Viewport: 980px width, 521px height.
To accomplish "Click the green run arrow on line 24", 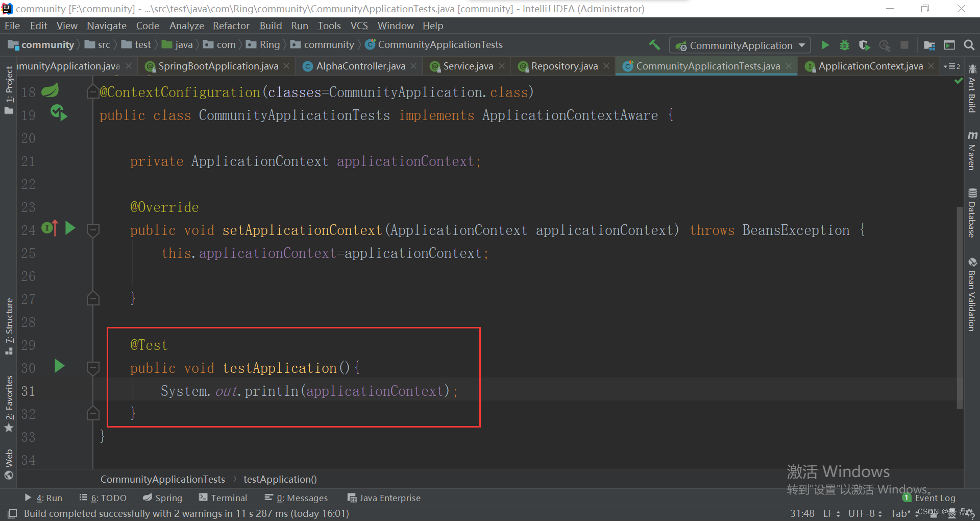I will click(x=70, y=228).
